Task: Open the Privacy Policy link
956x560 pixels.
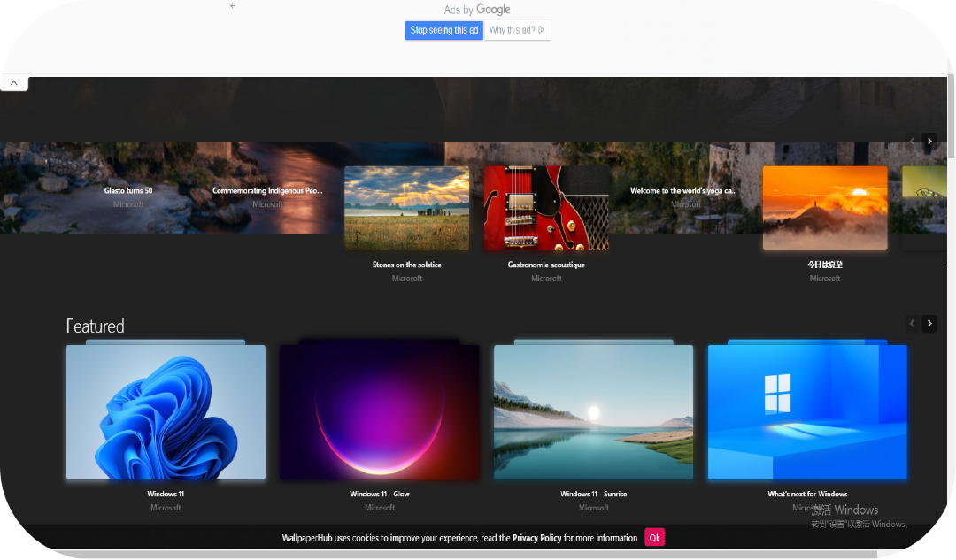Action: [536, 538]
